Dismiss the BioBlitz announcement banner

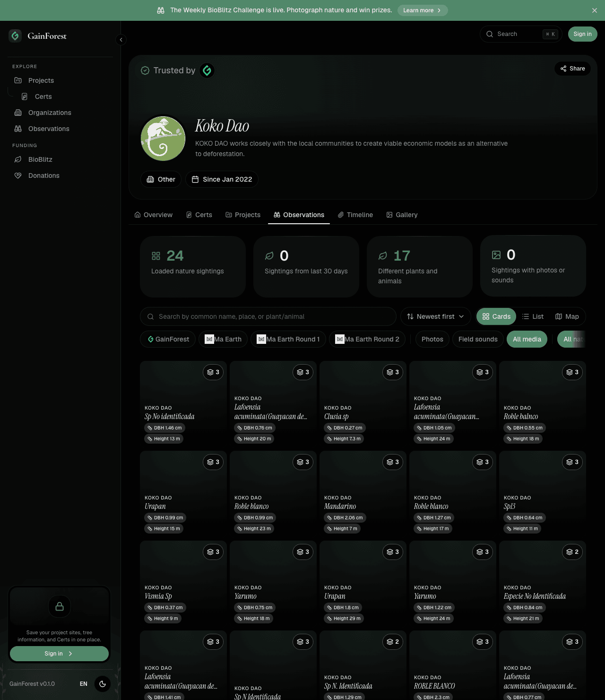(x=595, y=10)
